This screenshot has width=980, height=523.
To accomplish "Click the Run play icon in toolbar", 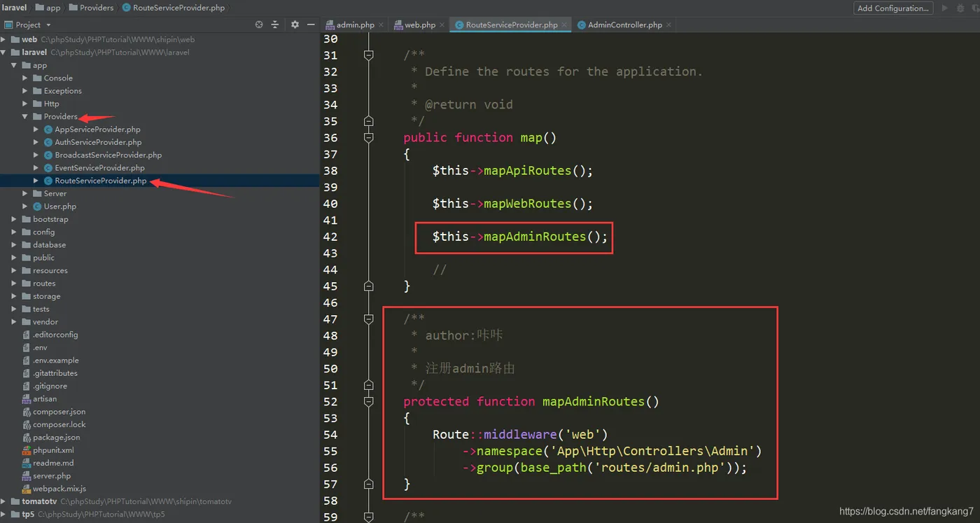I will tap(945, 8).
